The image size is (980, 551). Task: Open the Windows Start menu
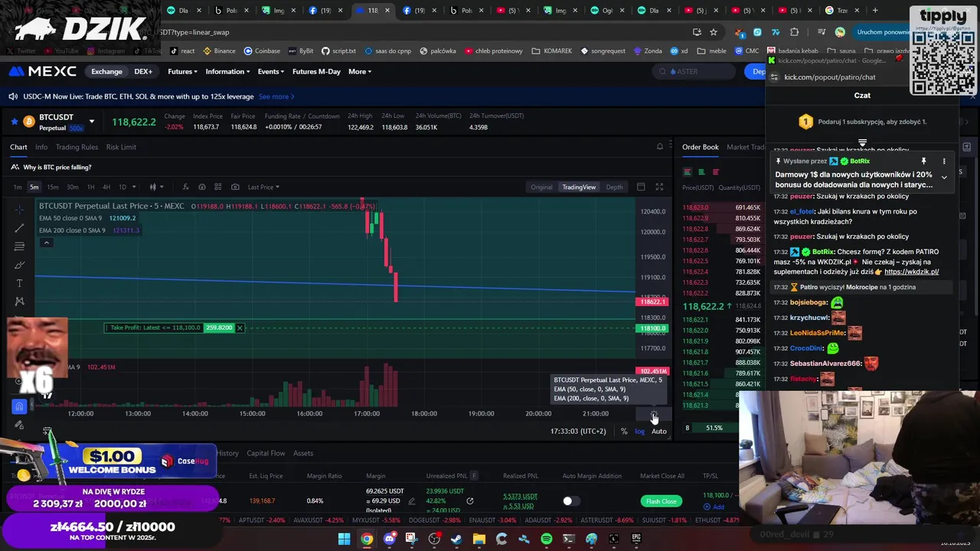[345, 539]
